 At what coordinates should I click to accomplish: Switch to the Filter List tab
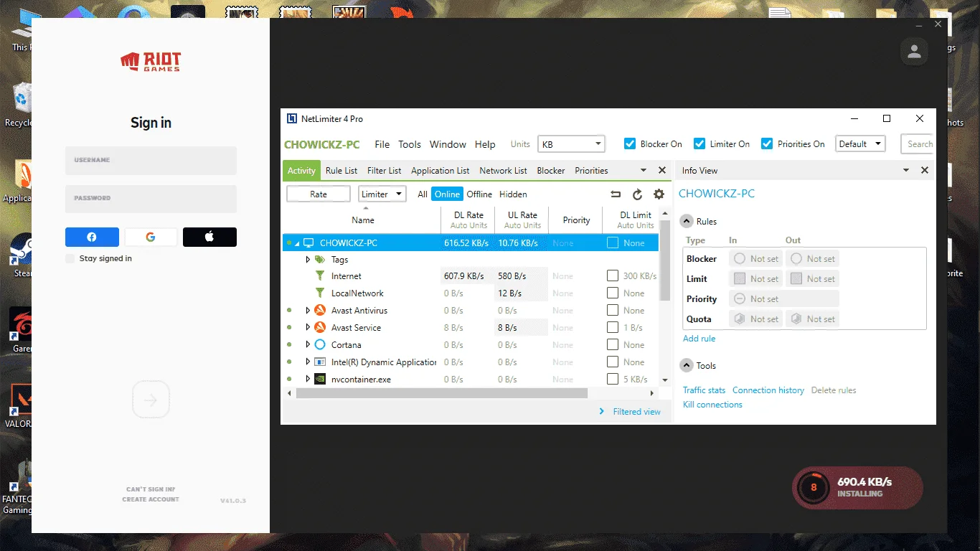pos(385,171)
